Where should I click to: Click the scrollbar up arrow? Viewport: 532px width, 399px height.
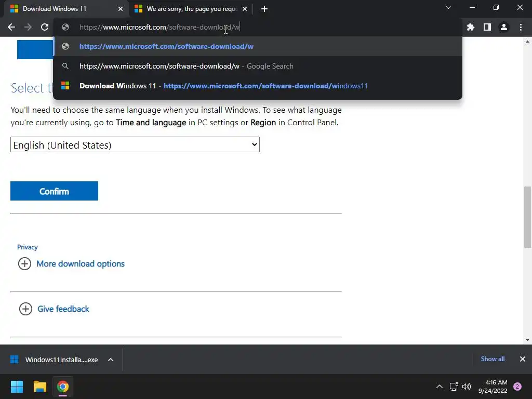tap(527, 42)
